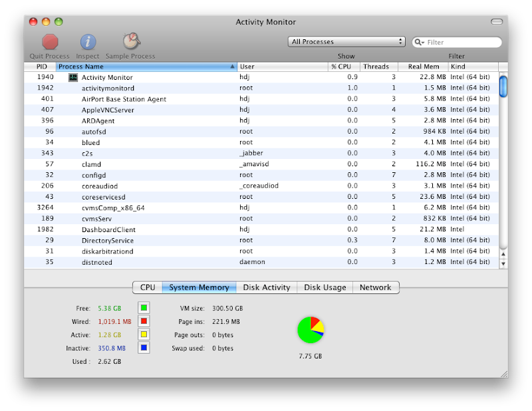Select the AppleVNCServer process row

click(261, 110)
